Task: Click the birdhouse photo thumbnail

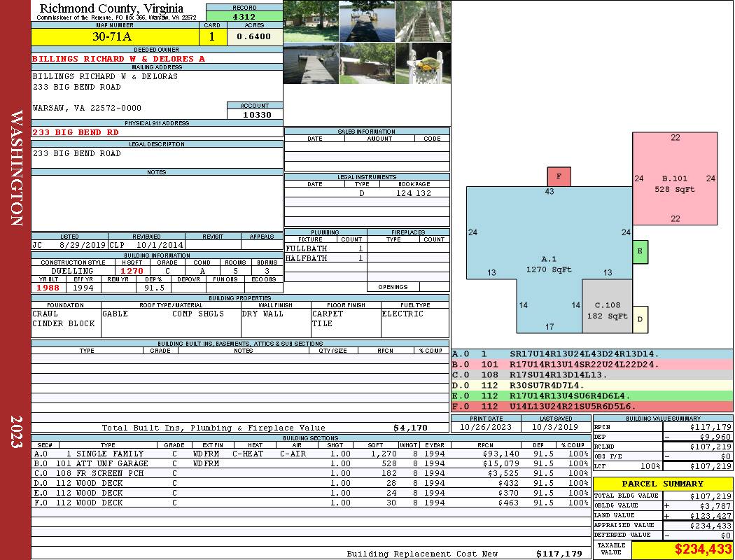Action: tap(423, 64)
